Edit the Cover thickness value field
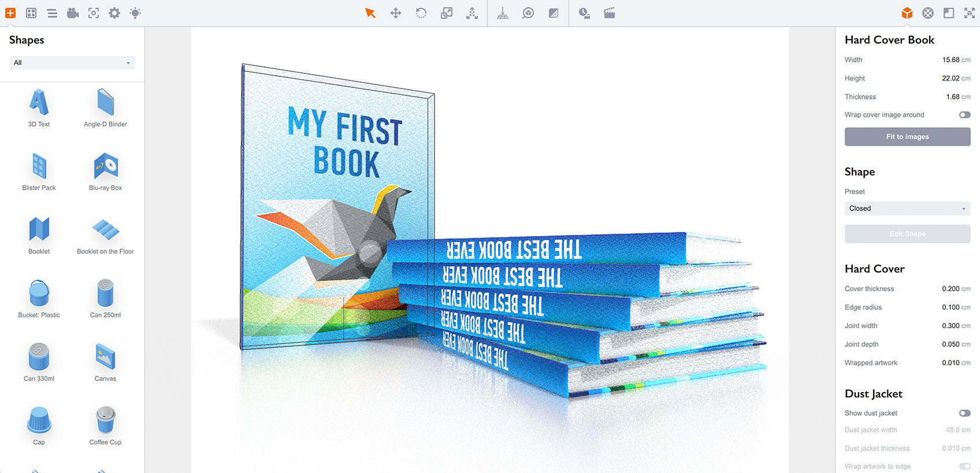Viewport: 980px width, 473px height. (x=951, y=289)
